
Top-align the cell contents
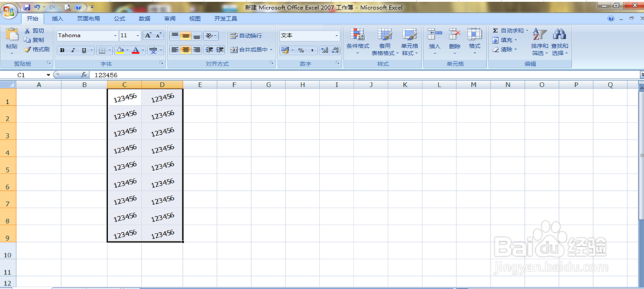coord(175,35)
